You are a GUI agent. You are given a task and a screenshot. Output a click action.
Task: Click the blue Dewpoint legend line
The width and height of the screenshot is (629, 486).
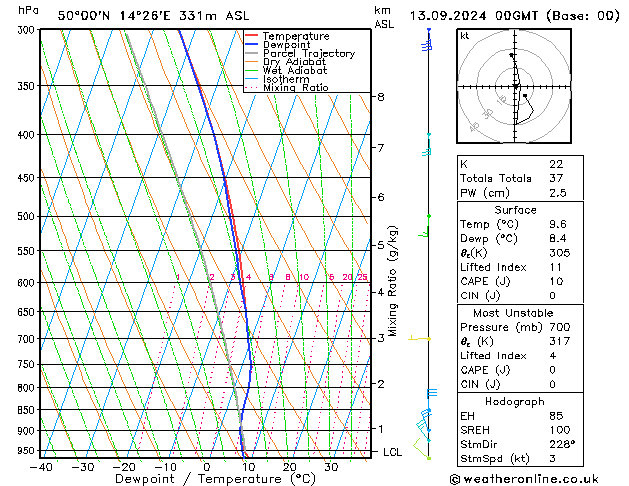click(251, 44)
